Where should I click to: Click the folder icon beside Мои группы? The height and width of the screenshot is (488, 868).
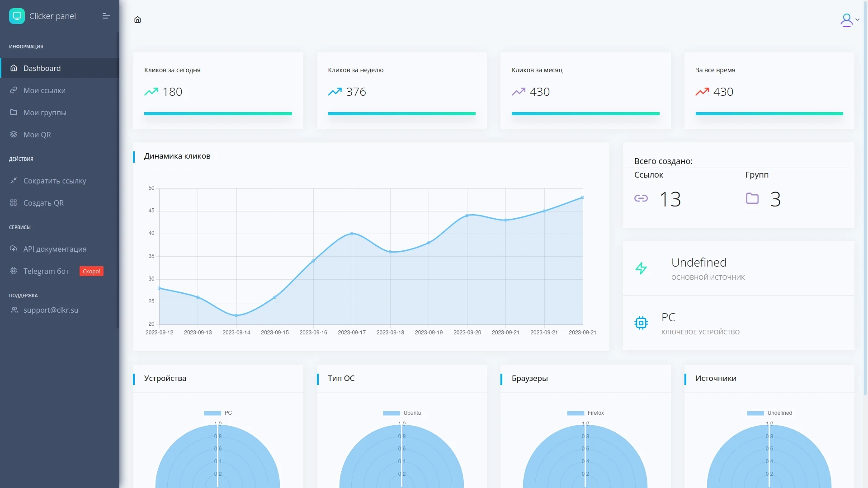click(14, 112)
